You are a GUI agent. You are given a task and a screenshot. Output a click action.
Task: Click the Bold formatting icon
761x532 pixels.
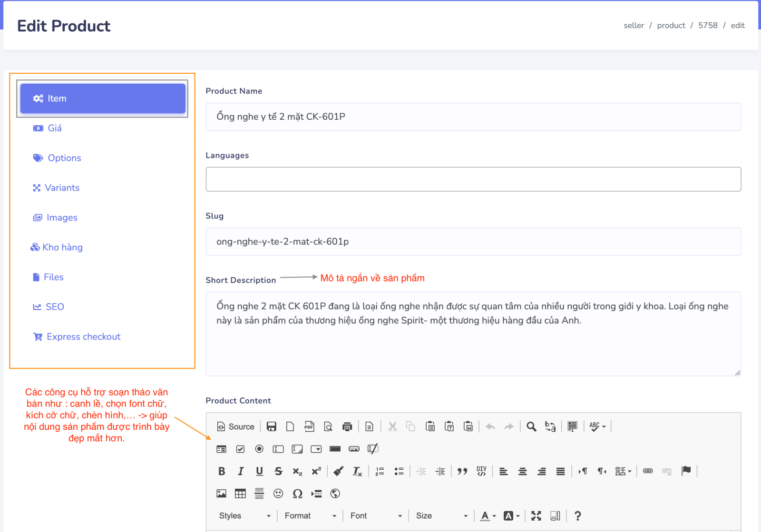[222, 471]
